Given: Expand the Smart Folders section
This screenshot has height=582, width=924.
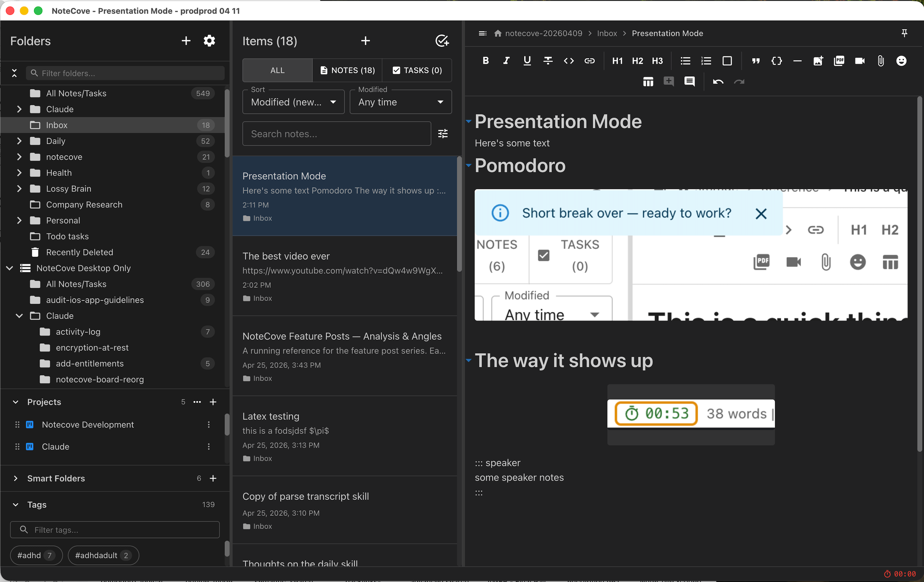Looking at the screenshot, I should coord(15,478).
